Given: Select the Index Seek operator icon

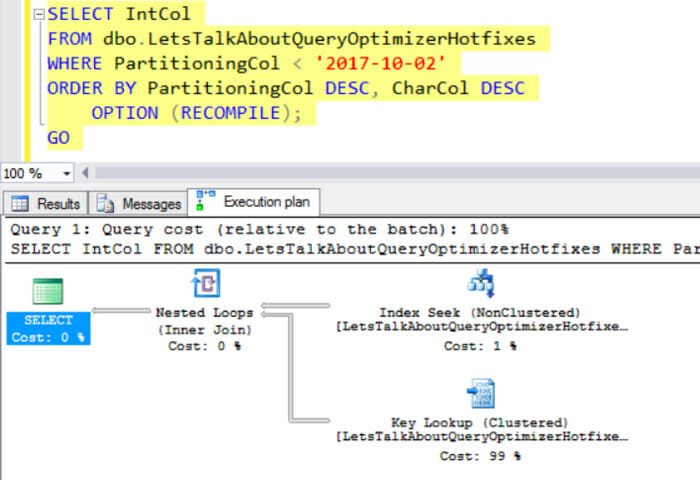Looking at the screenshot, I should 481,284.
